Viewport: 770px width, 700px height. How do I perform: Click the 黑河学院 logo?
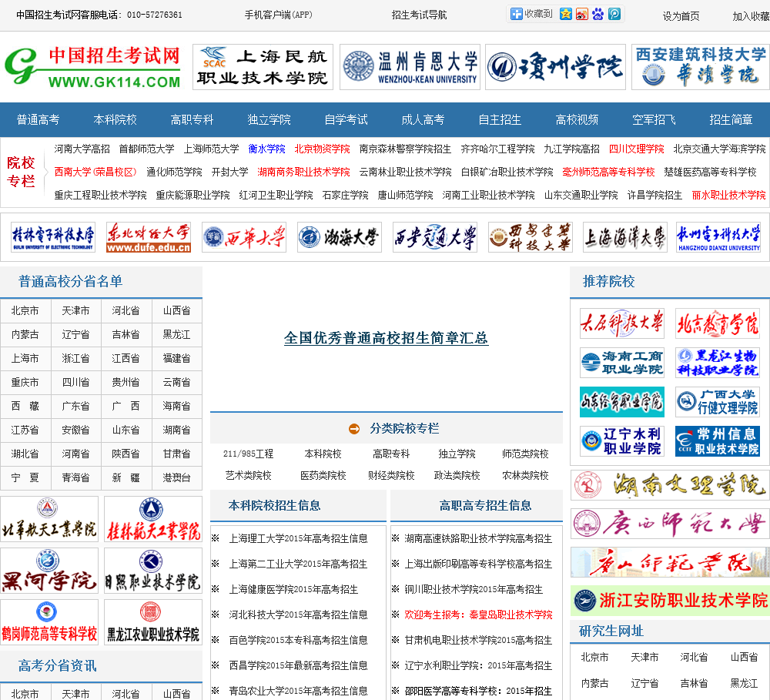(49, 571)
